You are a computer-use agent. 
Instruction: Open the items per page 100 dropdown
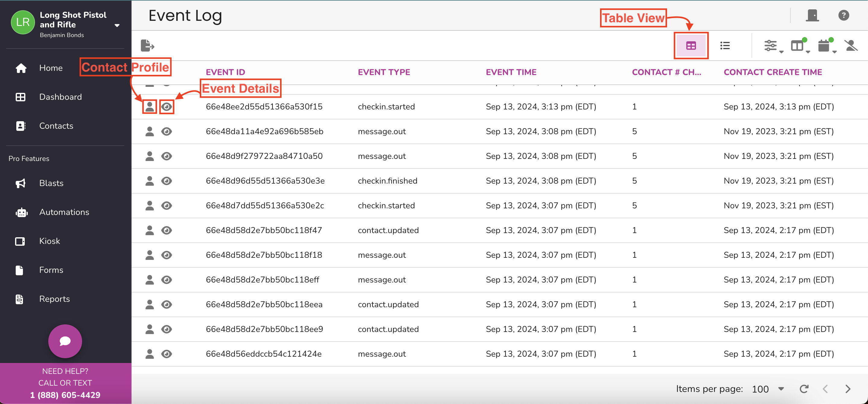[768, 389]
